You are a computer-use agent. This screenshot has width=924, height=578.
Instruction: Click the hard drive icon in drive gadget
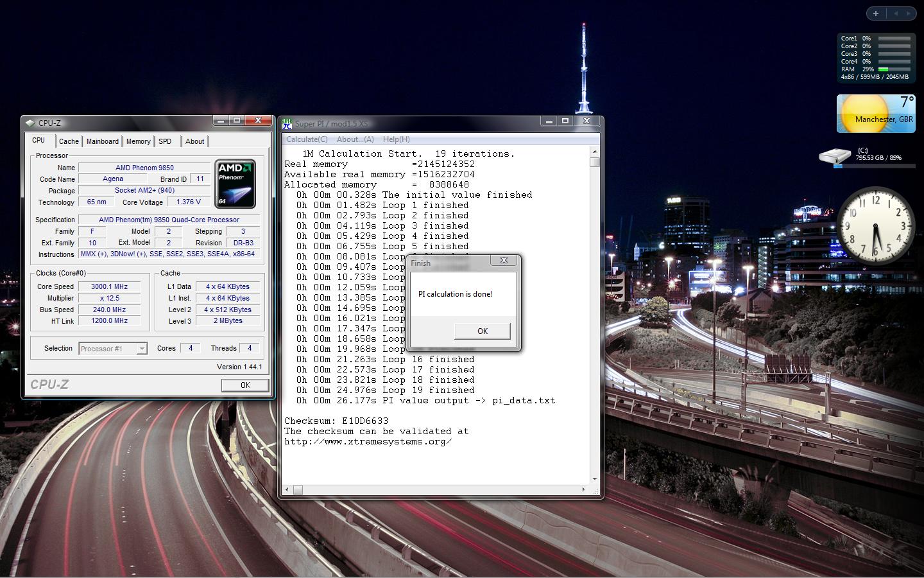pos(834,155)
